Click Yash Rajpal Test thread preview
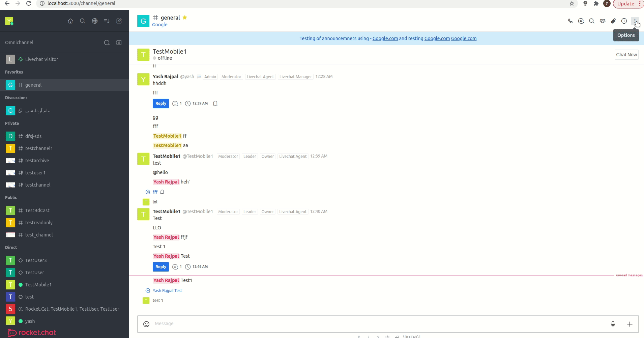Viewport: 644px width, 338px height. coord(167,290)
